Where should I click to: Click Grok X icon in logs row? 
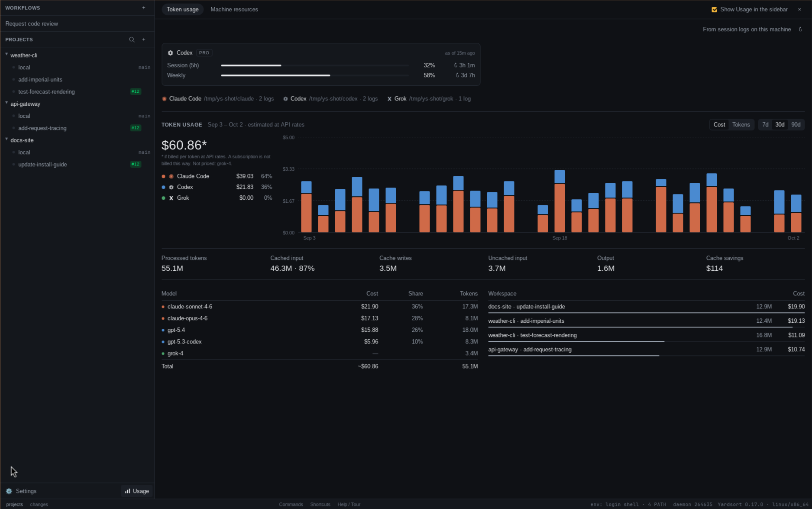point(389,99)
